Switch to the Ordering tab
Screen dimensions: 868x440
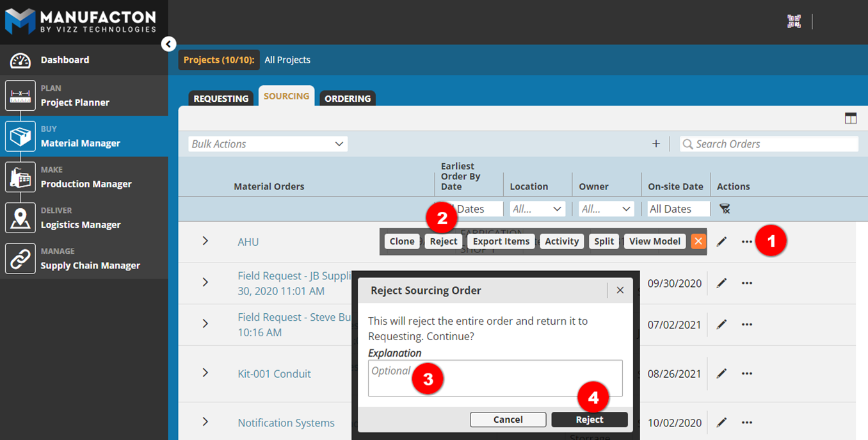click(x=348, y=99)
